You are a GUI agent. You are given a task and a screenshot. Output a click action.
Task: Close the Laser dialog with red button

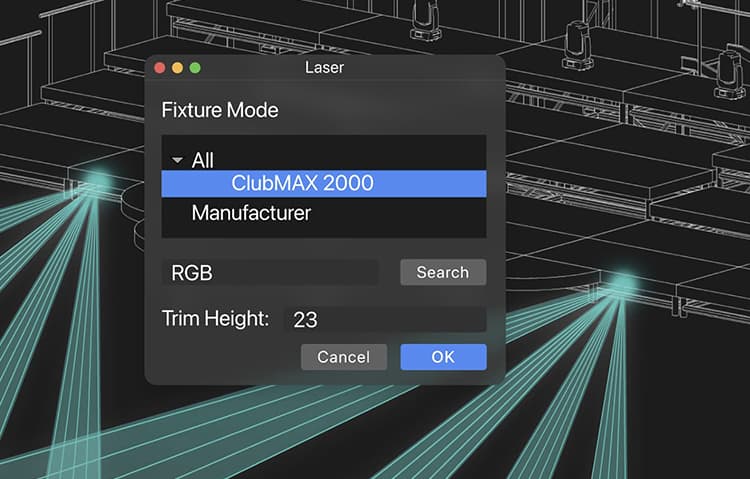[160, 68]
